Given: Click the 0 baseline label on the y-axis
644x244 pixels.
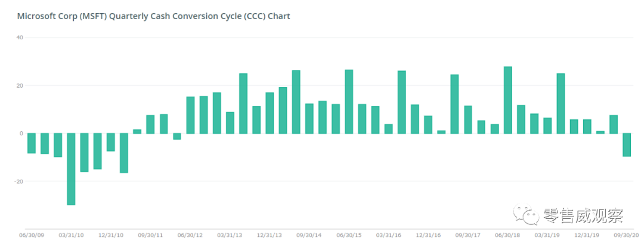Looking at the screenshot, I should coord(21,133).
